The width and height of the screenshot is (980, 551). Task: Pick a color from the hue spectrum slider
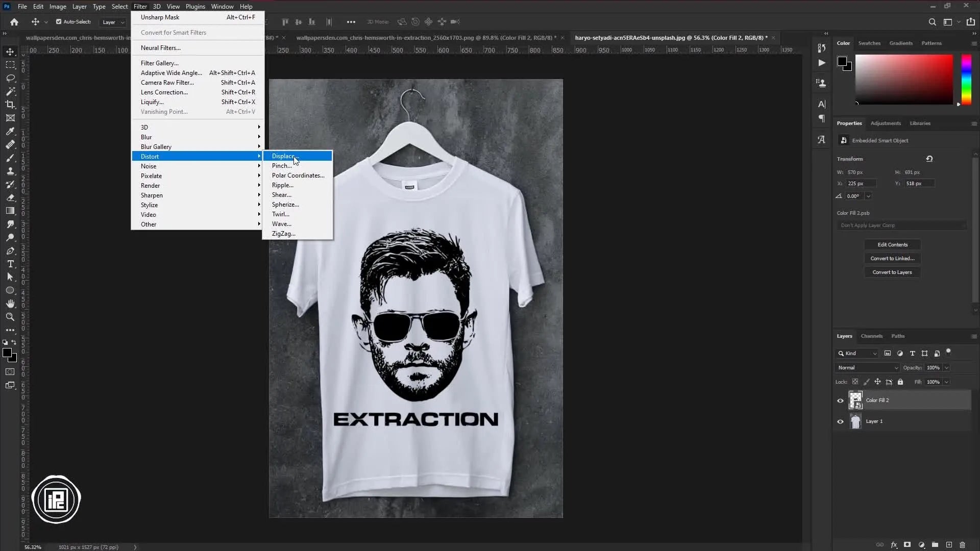pyautogui.click(x=966, y=79)
